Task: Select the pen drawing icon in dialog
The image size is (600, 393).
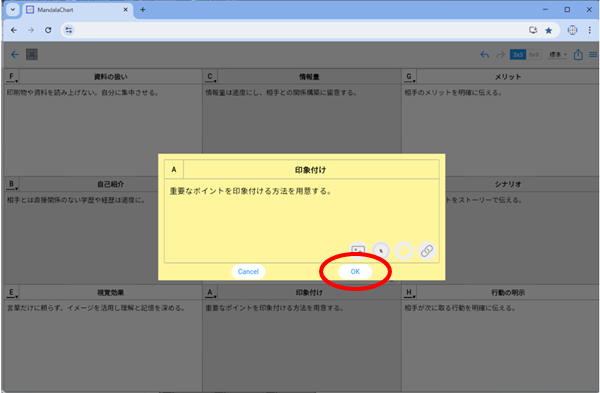Action: pyautogui.click(x=381, y=251)
